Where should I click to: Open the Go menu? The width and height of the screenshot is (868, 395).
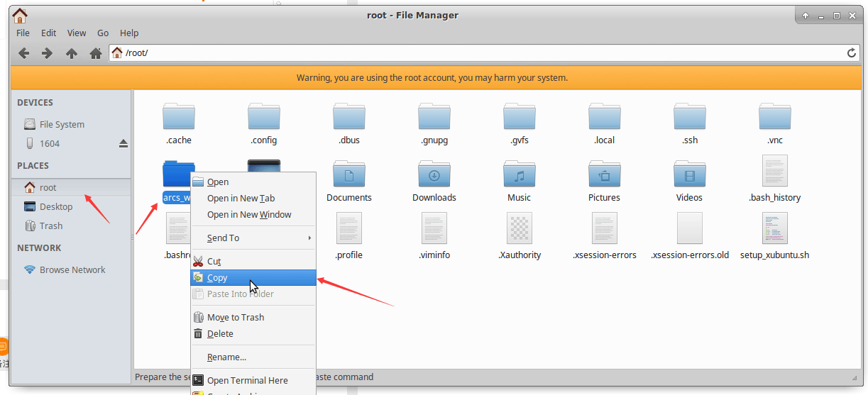coord(103,33)
